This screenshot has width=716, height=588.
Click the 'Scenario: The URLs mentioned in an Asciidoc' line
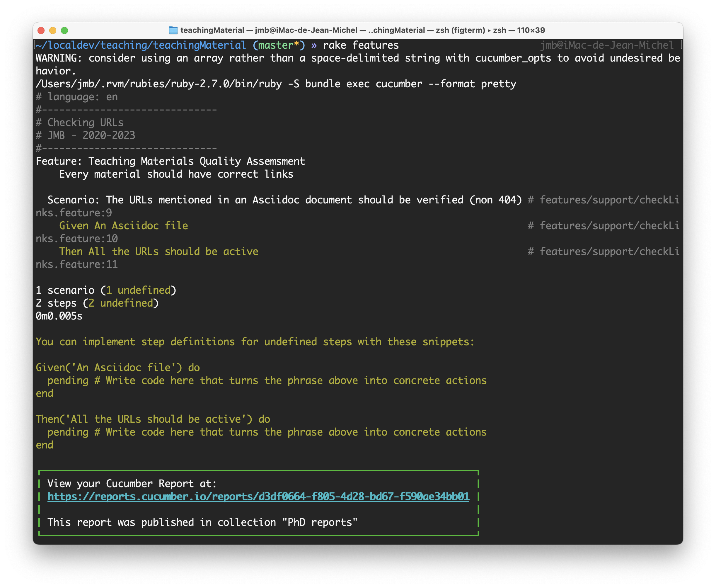coord(284,200)
